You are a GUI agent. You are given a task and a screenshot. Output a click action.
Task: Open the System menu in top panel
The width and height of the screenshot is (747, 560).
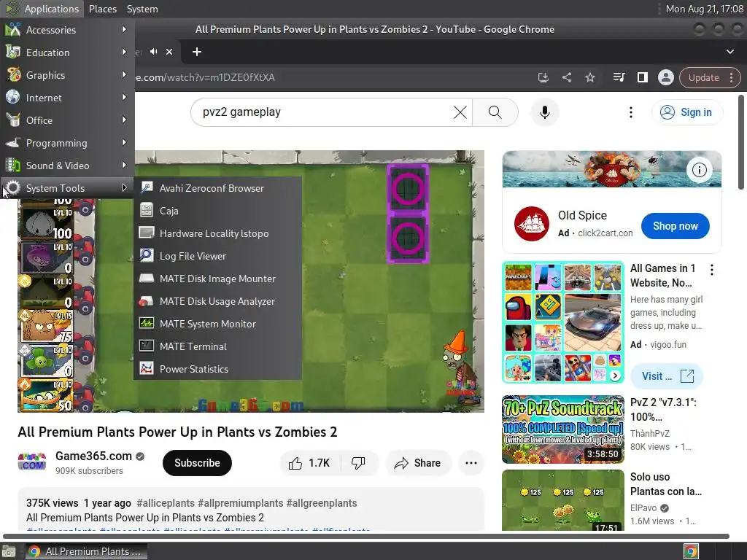pyautogui.click(x=142, y=9)
